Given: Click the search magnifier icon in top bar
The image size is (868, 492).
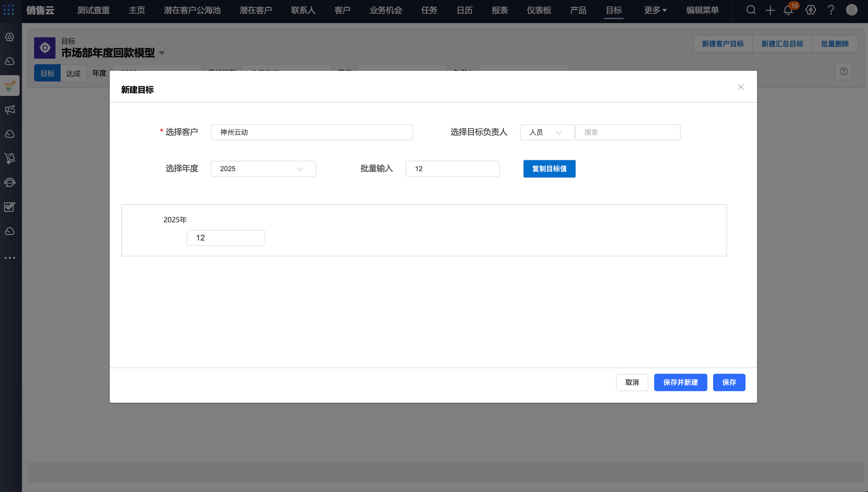Looking at the screenshot, I should (x=751, y=10).
